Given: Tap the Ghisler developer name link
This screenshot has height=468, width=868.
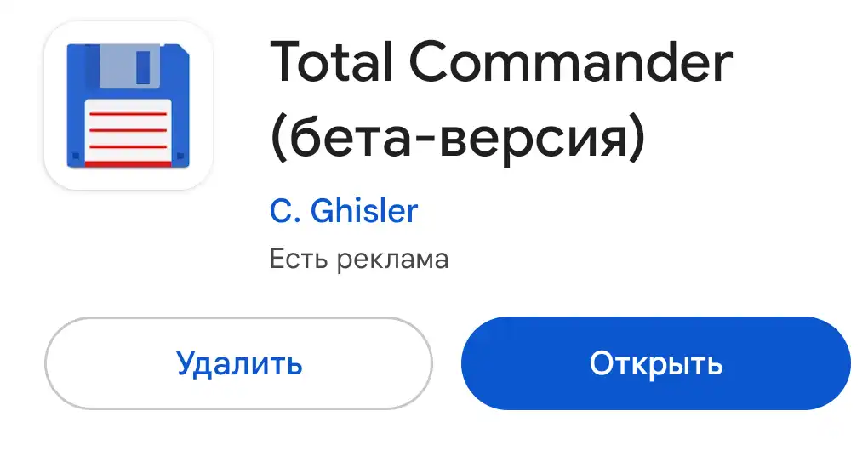Looking at the screenshot, I should [363, 211].
